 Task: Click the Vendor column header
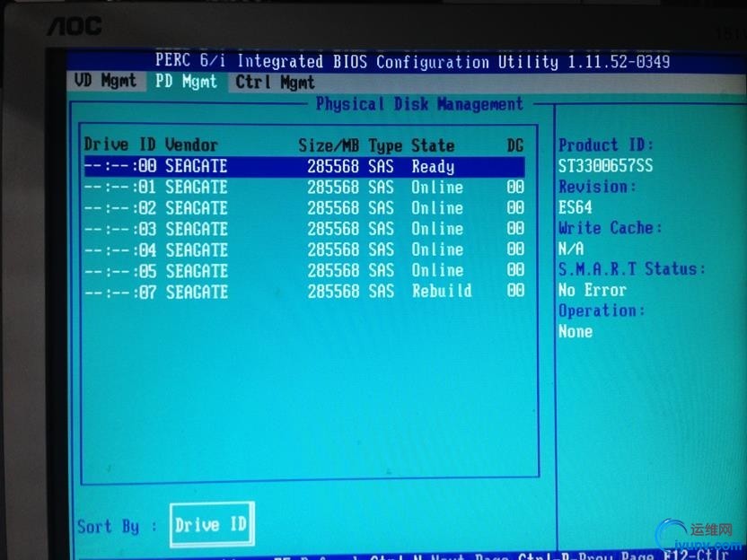(x=191, y=144)
